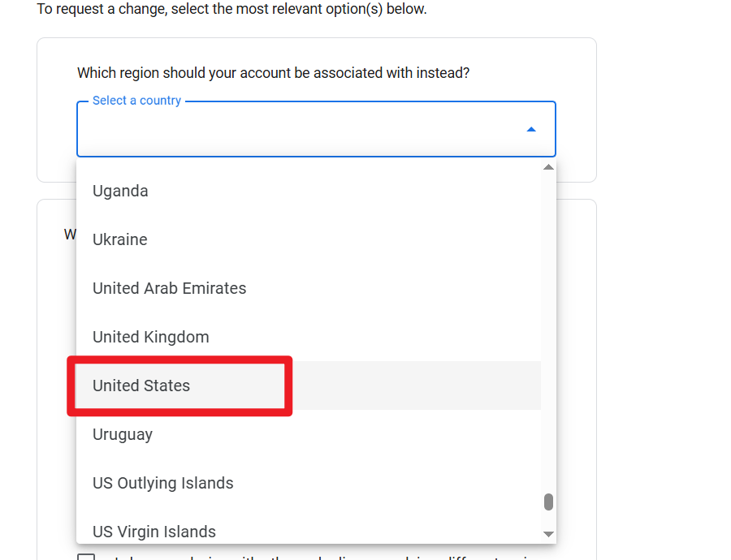Image resolution: width=731 pixels, height=560 pixels.
Task: Click the dropdown list scrollbar thumb
Action: point(548,502)
